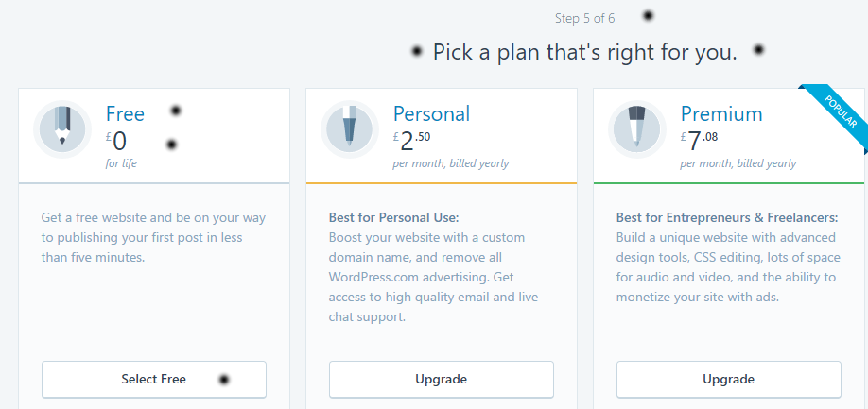
Task: Click the Free plan description text
Action: pos(153,236)
